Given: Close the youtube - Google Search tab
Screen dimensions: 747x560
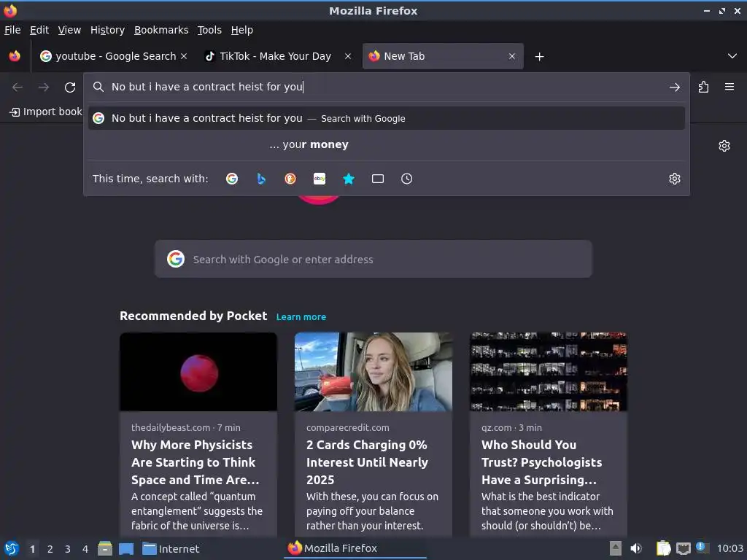Looking at the screenshot, I should [x=184, y=56].
